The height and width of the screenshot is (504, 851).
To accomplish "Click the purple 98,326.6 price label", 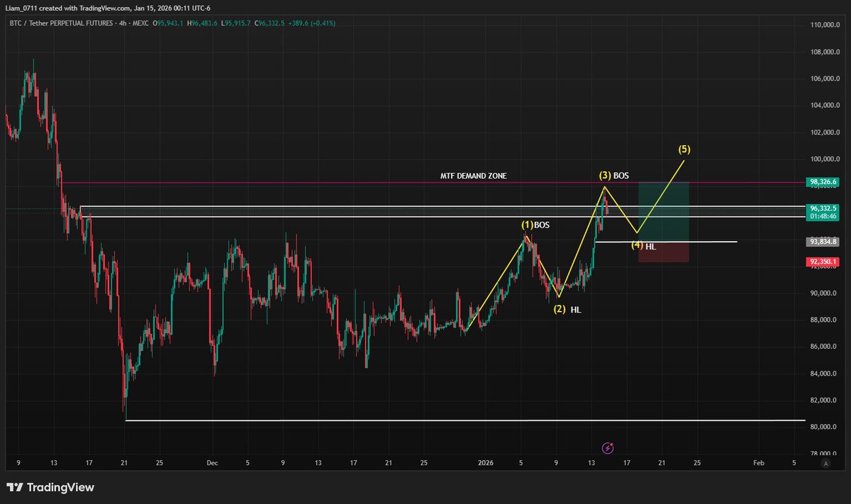I will [x=823, y=182].
